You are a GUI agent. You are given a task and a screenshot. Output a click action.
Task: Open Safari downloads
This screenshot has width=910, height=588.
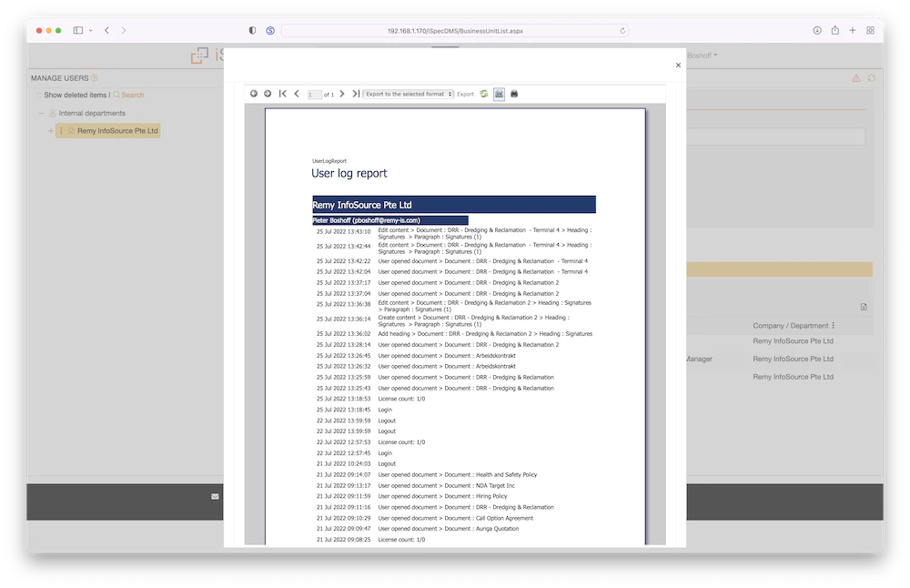pos(816,30)
